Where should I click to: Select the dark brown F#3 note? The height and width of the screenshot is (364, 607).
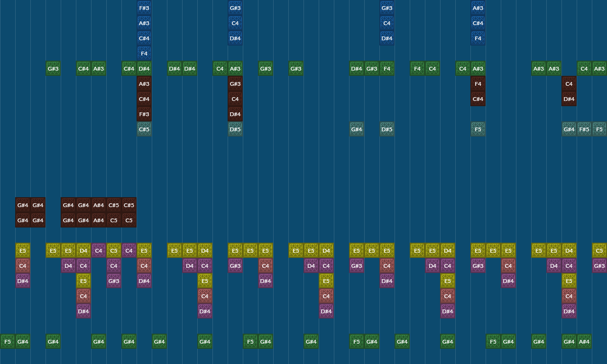(144, 114)
